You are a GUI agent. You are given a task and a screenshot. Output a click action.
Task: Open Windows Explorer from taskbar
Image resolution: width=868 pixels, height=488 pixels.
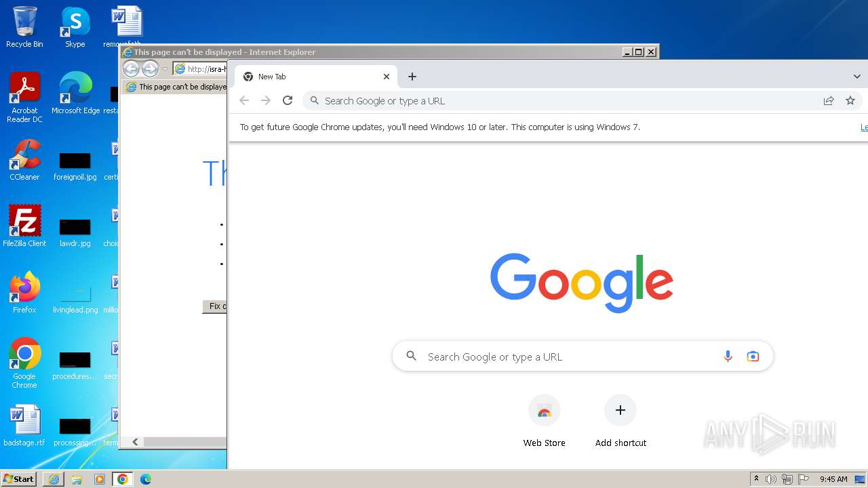[x=77, y=479]
